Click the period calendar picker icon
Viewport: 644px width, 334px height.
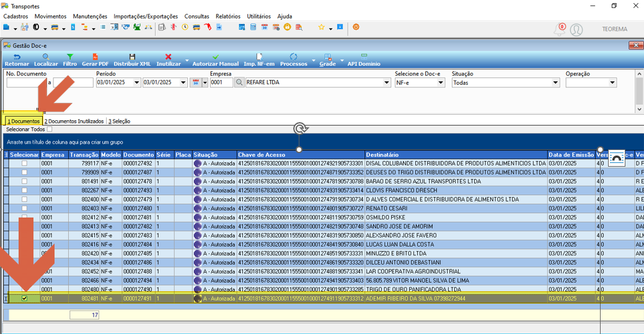pos(195,82)
